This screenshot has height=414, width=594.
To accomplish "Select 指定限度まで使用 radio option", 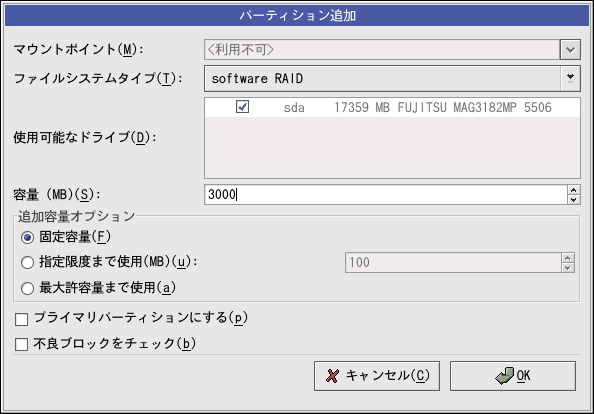I will (x=27, y=262).
